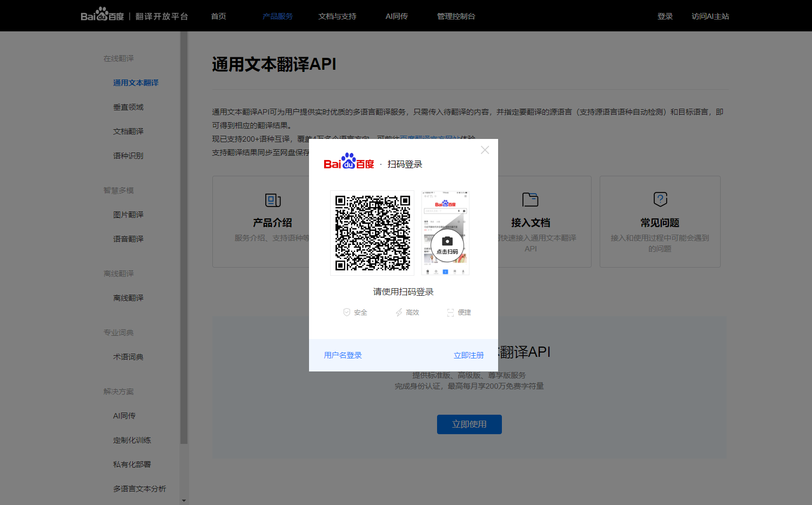Viewport: 812px width, 505px height.
Task: Select 术语词典 in sidebar
Action: 128,357
